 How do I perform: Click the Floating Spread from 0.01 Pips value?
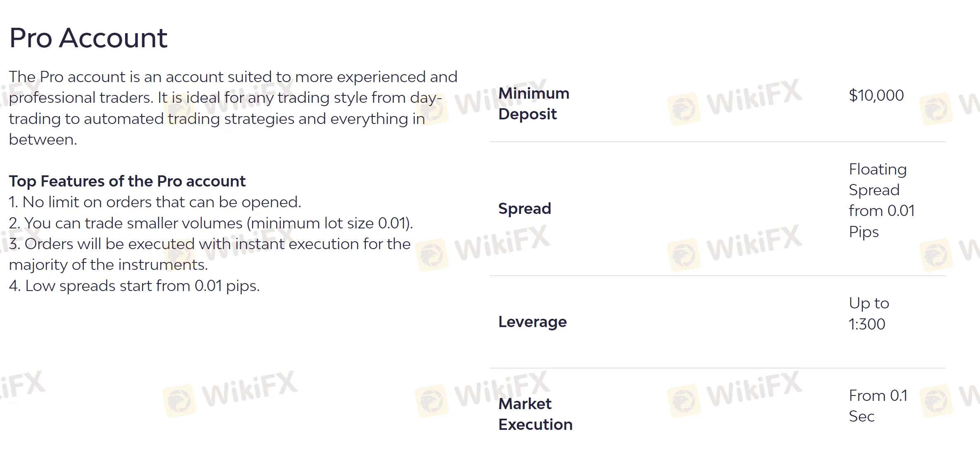pos(882,200)
